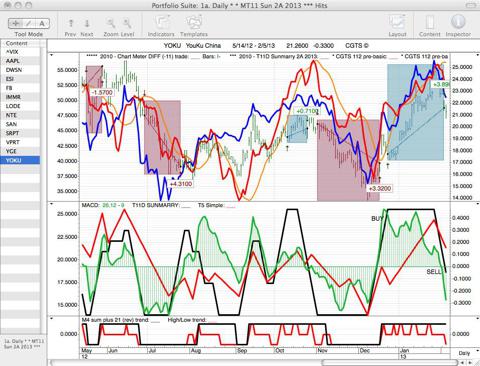Click the Aug marker on time axis

click(x=196, y=351)
